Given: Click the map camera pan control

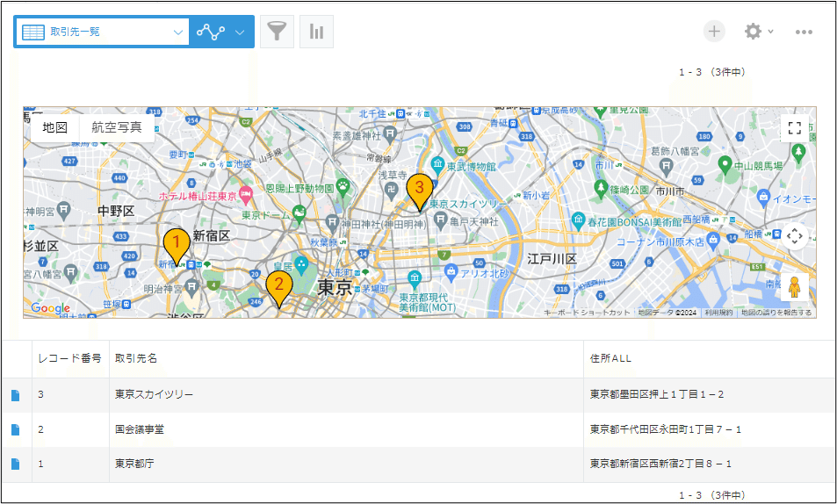Looking at the screenshot, I should (x=794, y=236).
